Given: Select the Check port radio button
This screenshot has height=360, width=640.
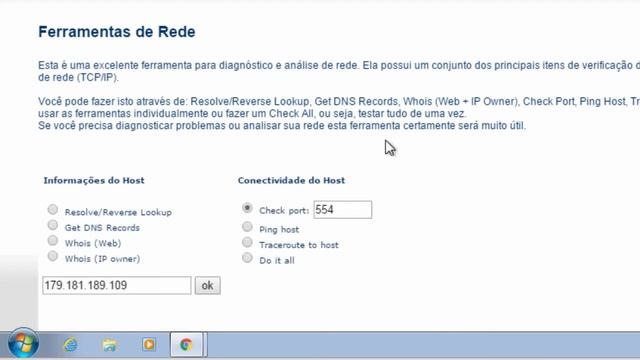Looking at the screenshot, I should click(x=247, y=208).
